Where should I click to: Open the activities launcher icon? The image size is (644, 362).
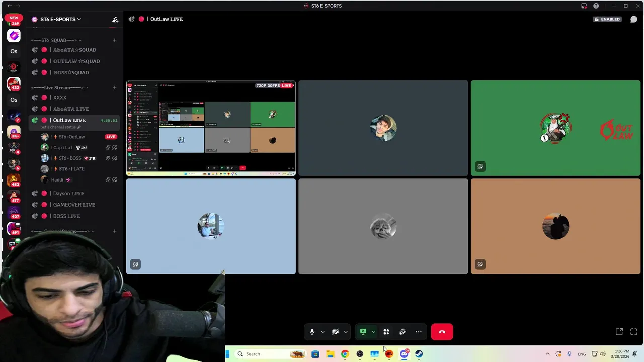tap(386, 332)
